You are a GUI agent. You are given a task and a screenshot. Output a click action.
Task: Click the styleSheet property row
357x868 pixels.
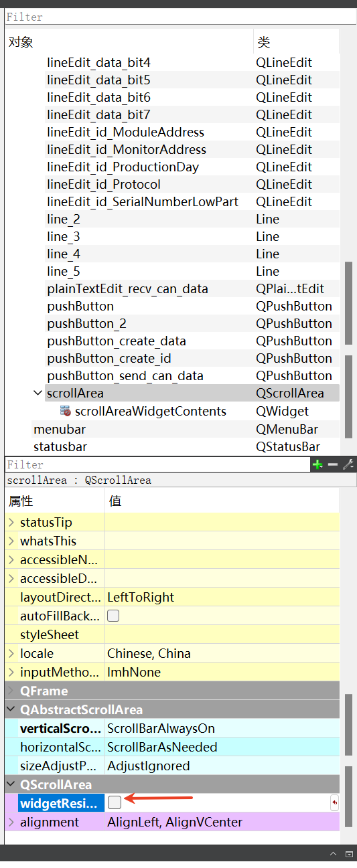coord(172,634)
